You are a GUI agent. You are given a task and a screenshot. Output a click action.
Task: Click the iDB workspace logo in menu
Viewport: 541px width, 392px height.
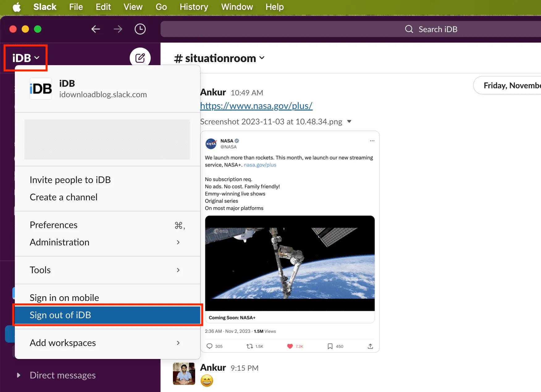pos(41,89)
